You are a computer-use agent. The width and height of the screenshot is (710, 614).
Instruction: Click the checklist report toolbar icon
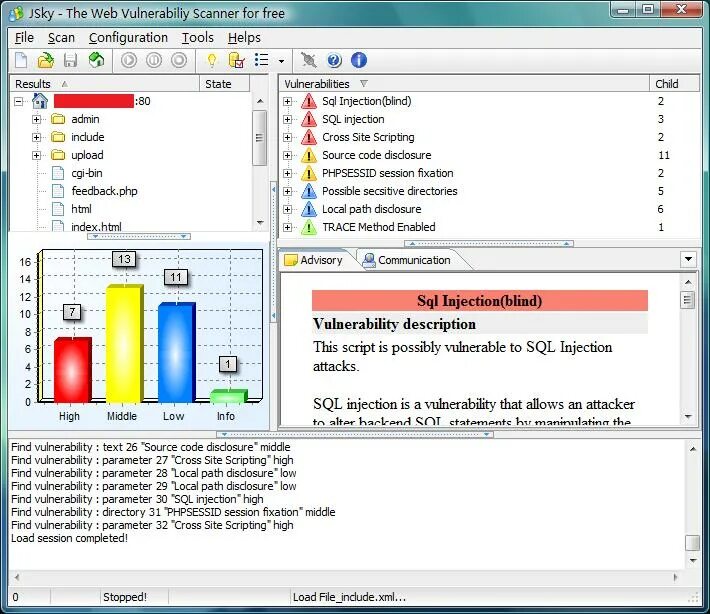[236, 60]
